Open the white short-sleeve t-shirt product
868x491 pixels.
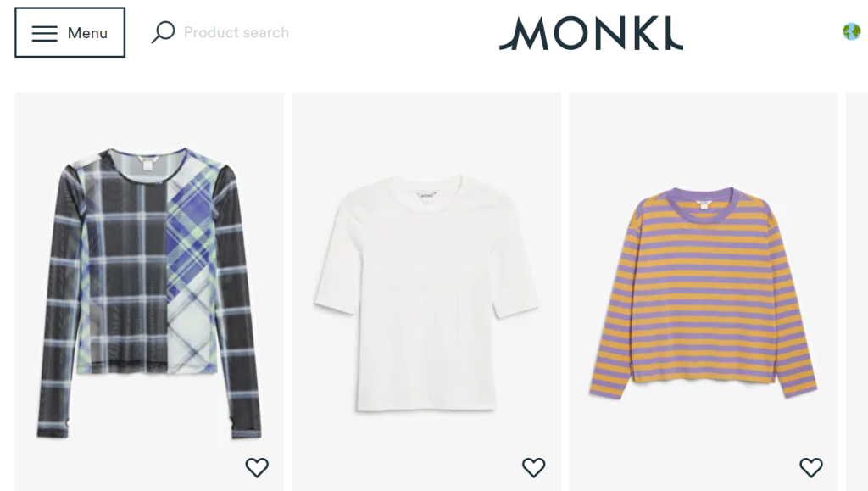[x=426, y=292]
